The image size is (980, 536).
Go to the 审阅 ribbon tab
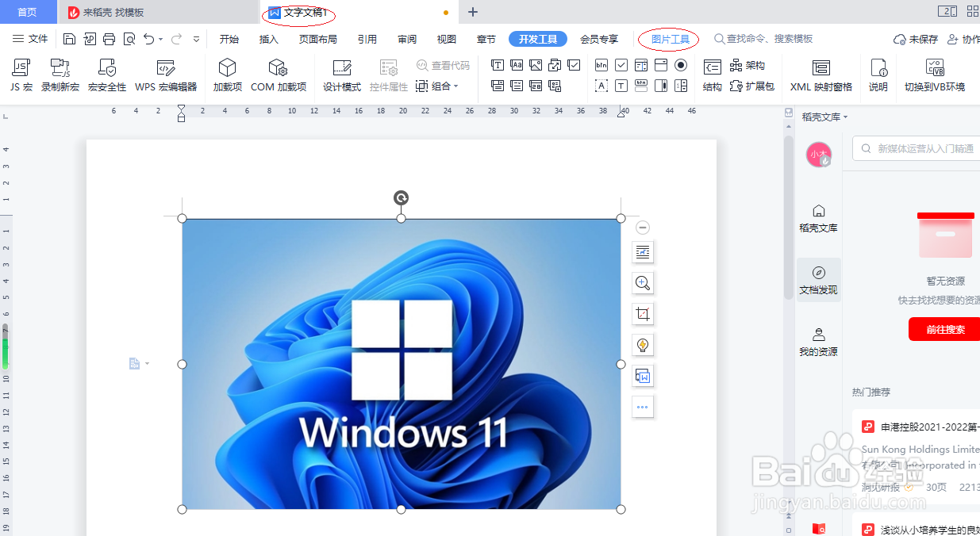click(x=407, y=39)
